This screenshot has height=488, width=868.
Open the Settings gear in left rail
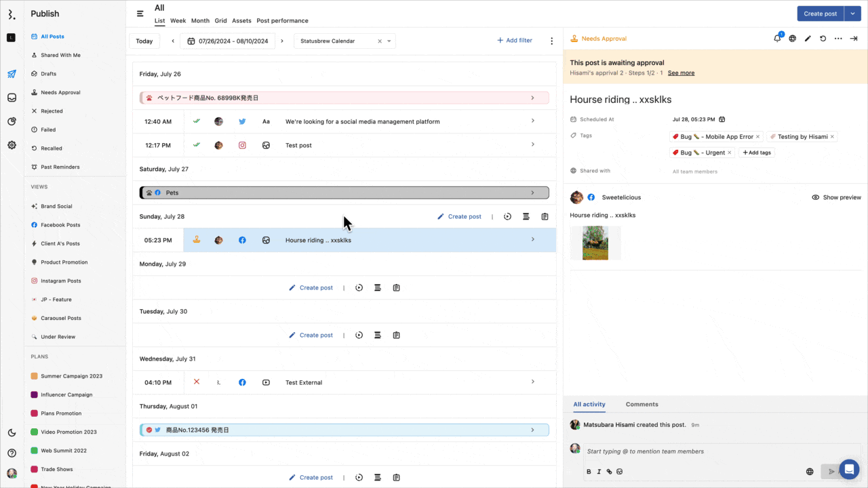pos(12,145)
